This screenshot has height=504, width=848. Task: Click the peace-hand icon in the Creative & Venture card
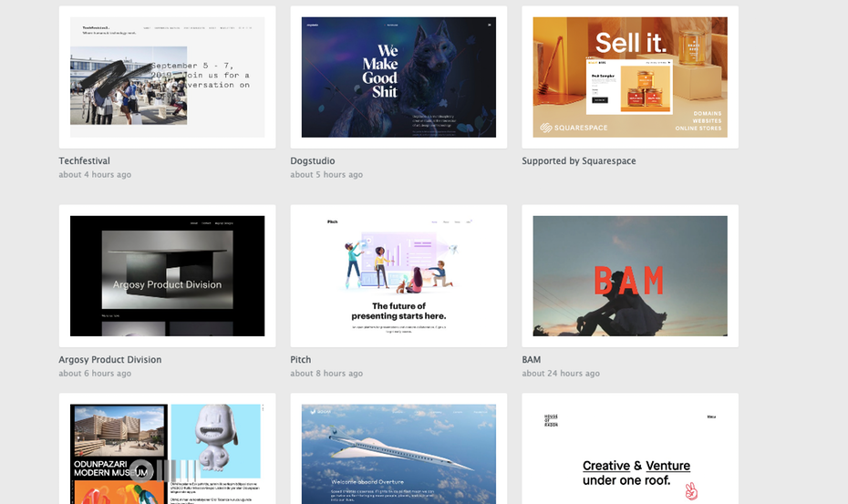coord(691,491)
